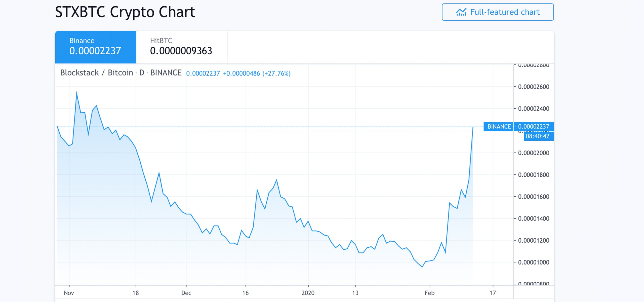Screen dimensions: 644x302
Task: Click the change value +0.00000486
Action: click(x=242, y=73)
